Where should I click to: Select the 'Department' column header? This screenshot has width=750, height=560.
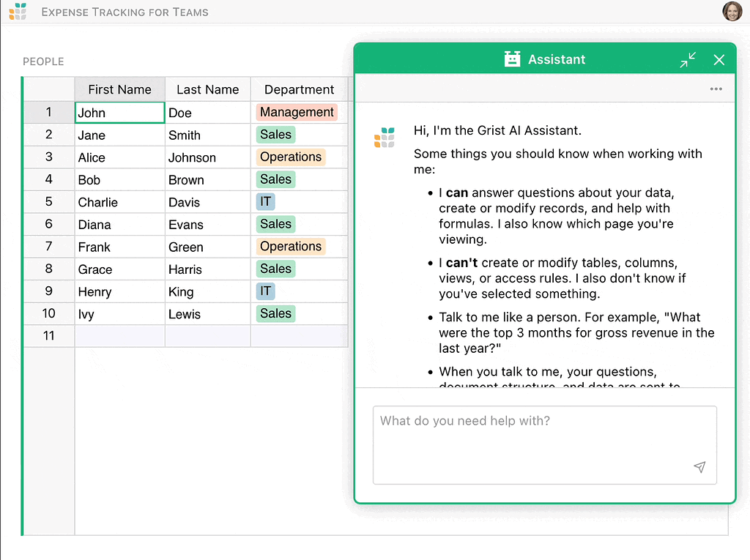(299, 89)
